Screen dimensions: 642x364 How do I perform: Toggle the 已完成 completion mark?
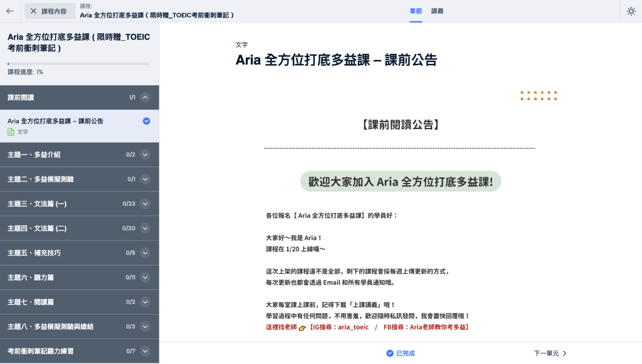pyautogui.click(x=400, y=353)
